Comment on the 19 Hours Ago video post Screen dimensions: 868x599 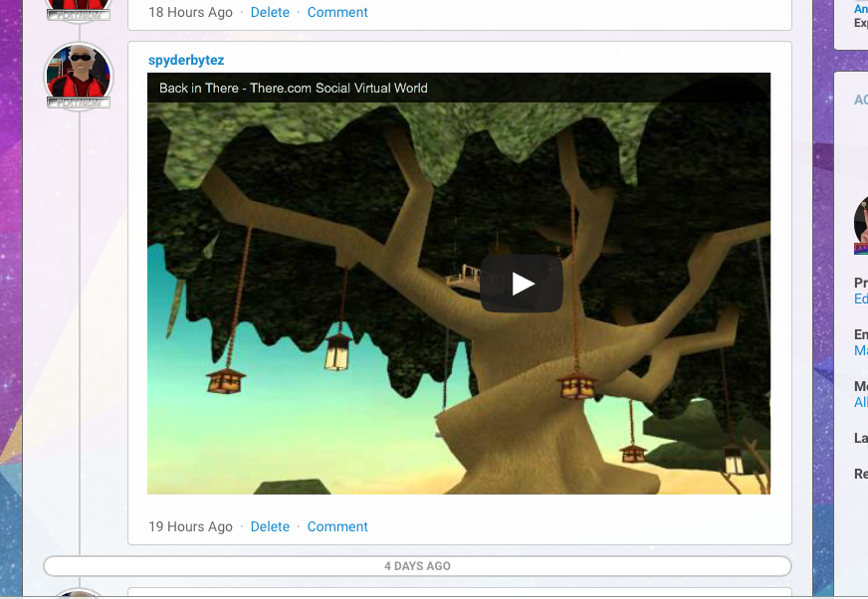click(337, 527)
